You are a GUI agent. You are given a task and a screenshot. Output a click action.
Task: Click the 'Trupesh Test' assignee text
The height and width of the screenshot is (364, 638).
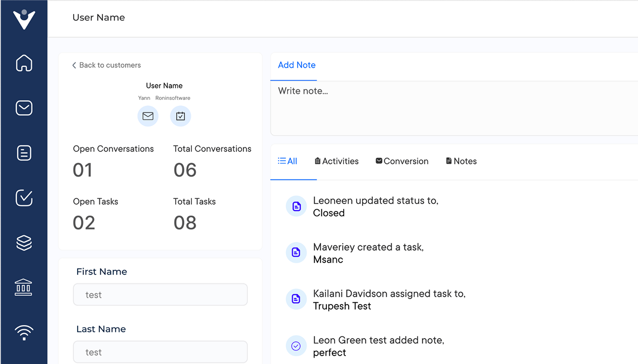(x=342, y=306)
